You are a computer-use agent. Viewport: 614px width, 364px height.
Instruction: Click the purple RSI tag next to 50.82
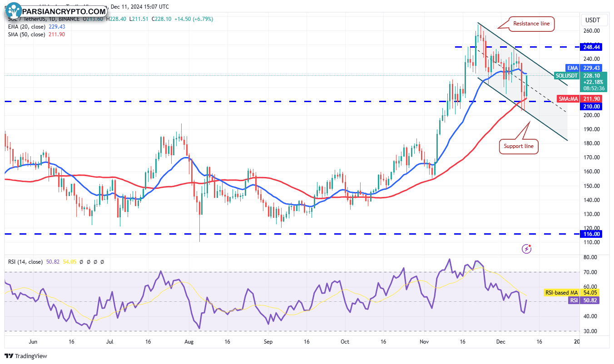[x=574, y=300]
